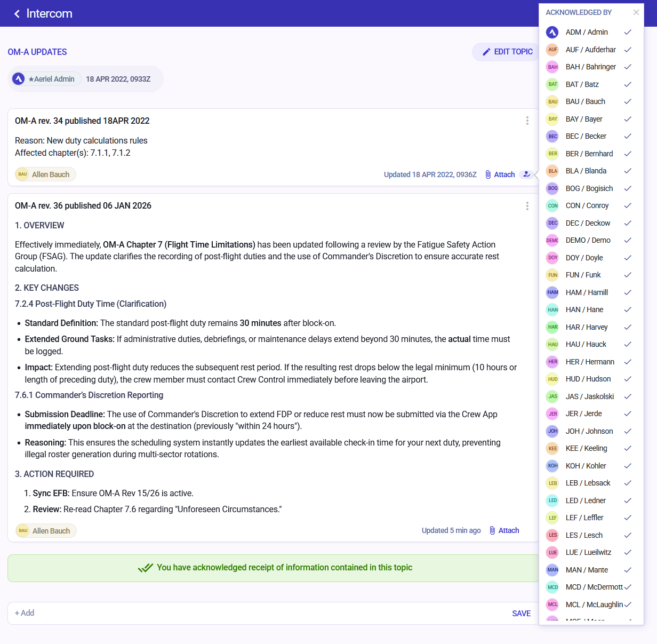657x644 pixels.
Task: Select LUE / Lueilwitz in acknowledged list
Action: pyautogui.click(x=588, y=552)
